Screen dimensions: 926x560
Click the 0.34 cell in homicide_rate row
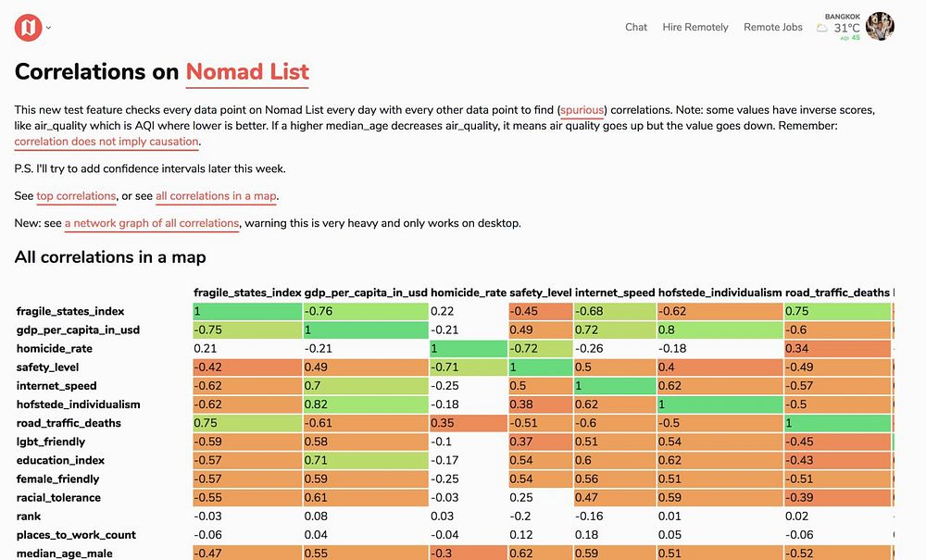click(x=837, y=349)
